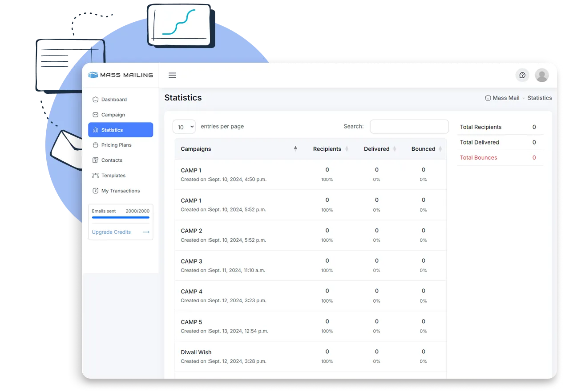Click the Campaign envelope icon in sidebar
This screenshot has width=573, height=392.
(x=95, y=115)
